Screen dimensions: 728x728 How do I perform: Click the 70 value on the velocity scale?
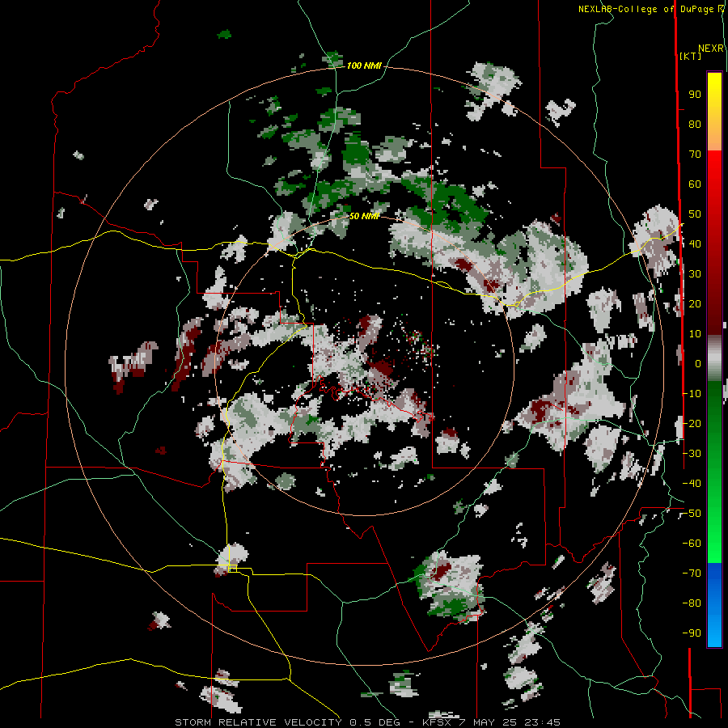[695, 154]
